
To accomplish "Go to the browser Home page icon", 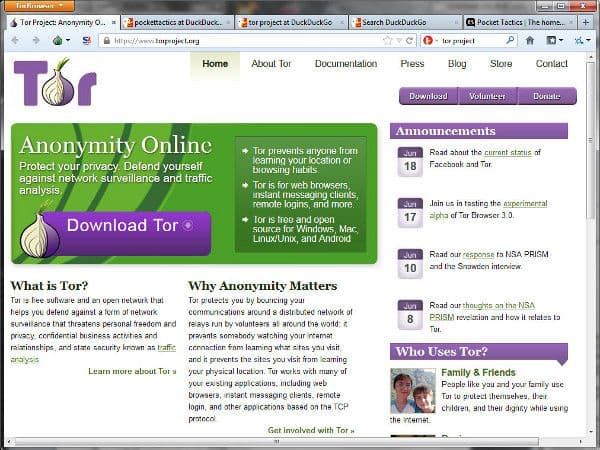I will 530,40.
